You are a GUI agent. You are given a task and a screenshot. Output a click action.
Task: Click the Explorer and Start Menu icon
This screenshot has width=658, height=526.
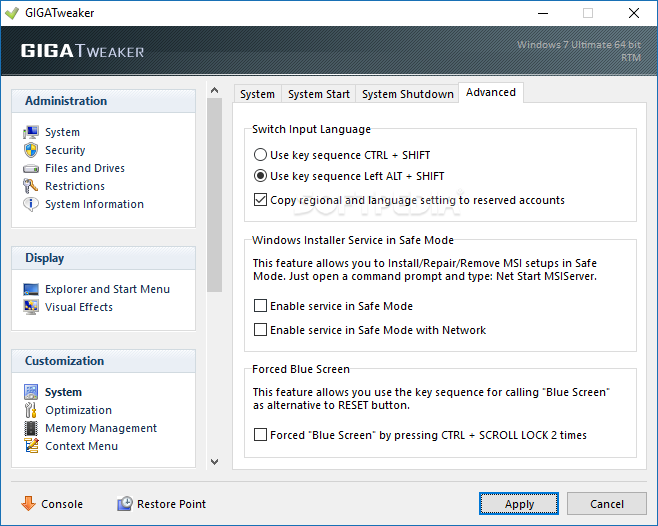tap(31, 289)
